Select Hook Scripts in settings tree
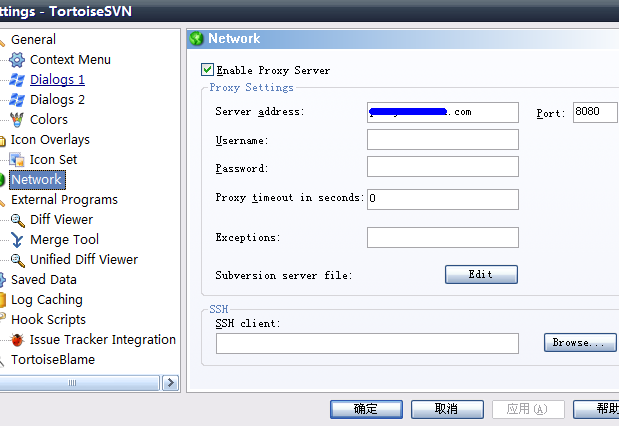 [x=49, y=320]
